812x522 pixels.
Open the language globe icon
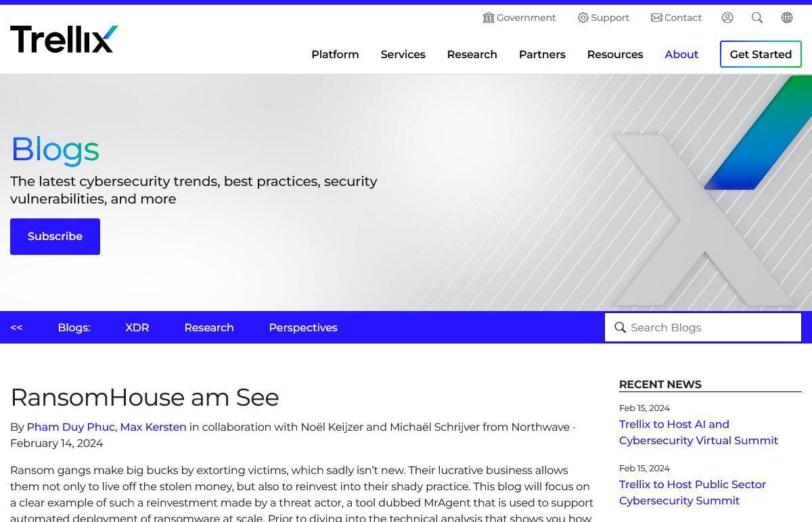(787, 18)
